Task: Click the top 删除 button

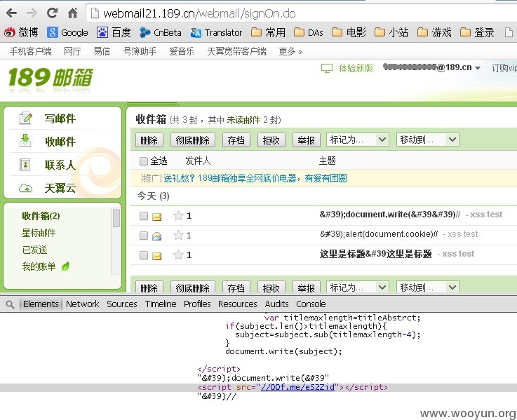Action: pos(149,140)
